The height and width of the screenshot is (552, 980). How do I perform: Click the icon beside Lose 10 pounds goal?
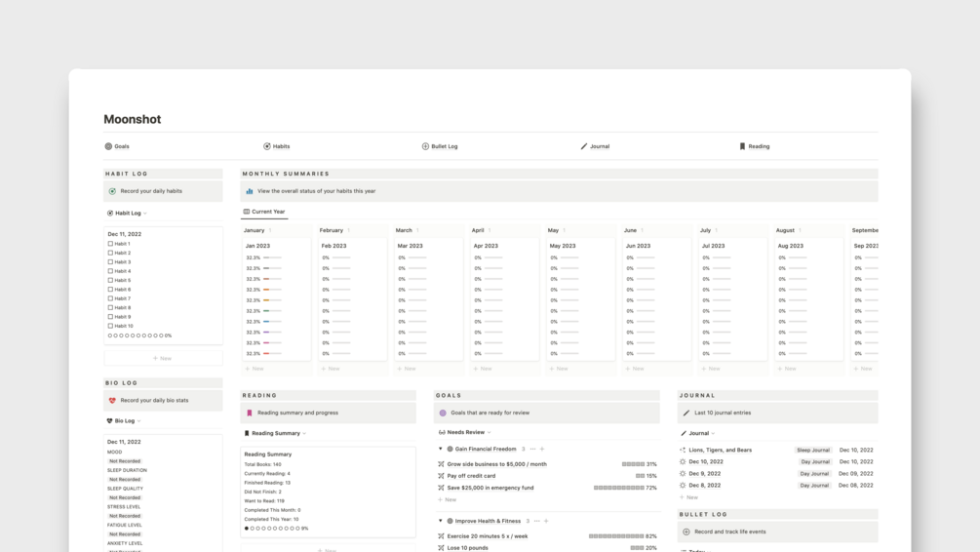pos(442,548)
